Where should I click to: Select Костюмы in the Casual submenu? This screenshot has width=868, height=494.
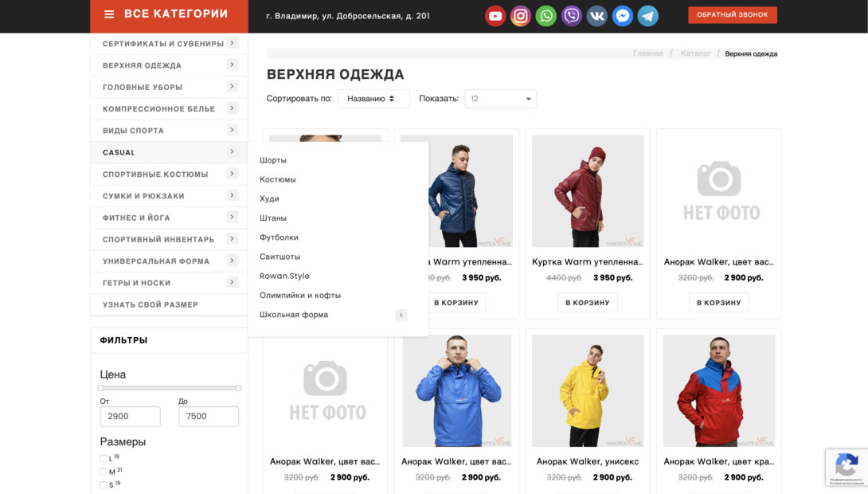coord(277,179)
